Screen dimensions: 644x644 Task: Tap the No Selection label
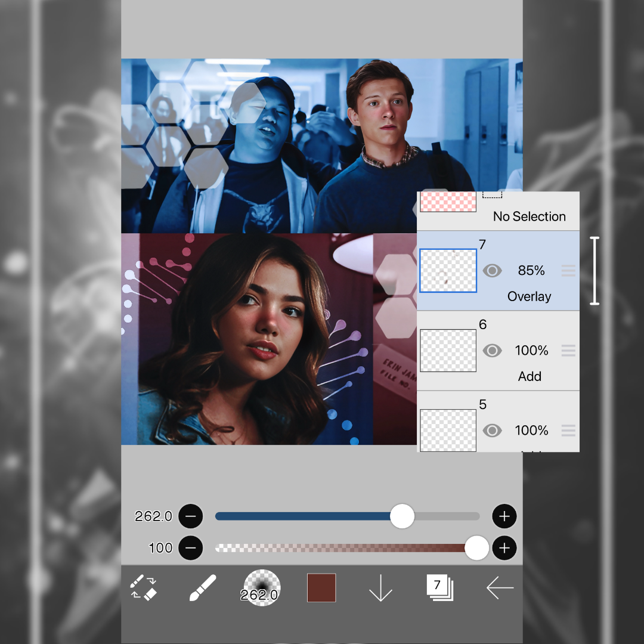pyautogui.click(x=530, y=216)
